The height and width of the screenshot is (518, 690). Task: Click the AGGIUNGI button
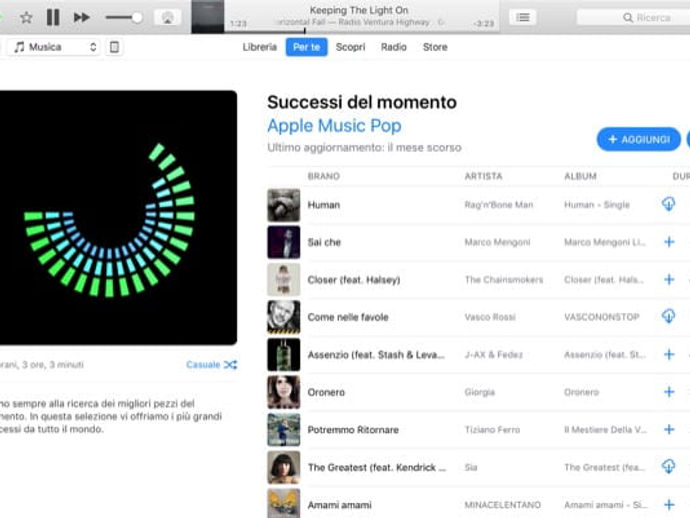(639, 140)
